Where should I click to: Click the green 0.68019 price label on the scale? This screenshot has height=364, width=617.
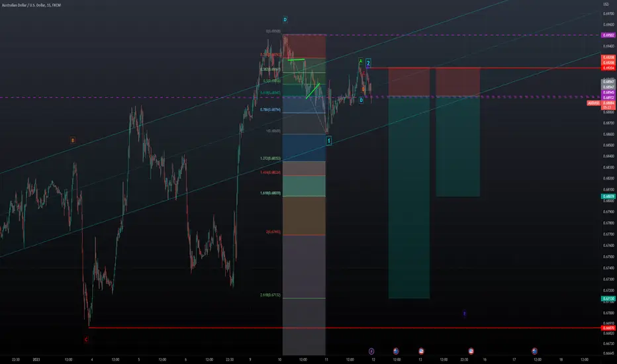608,197
